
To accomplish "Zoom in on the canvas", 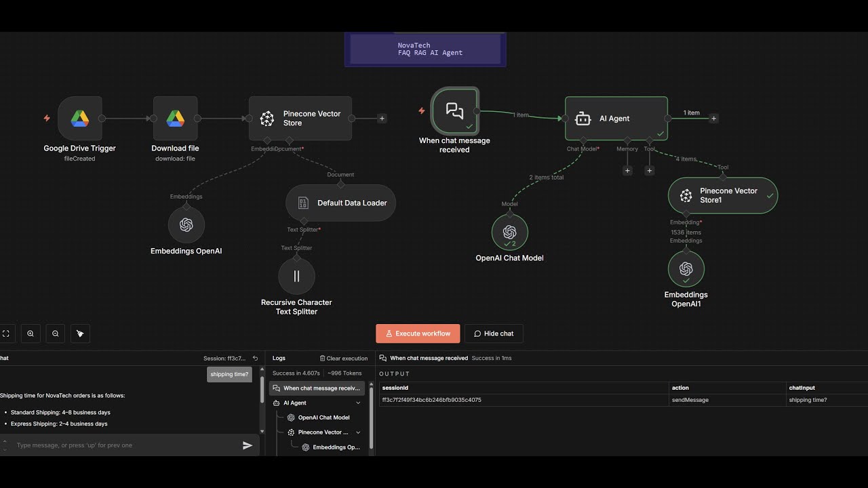I will pos(31,333).
